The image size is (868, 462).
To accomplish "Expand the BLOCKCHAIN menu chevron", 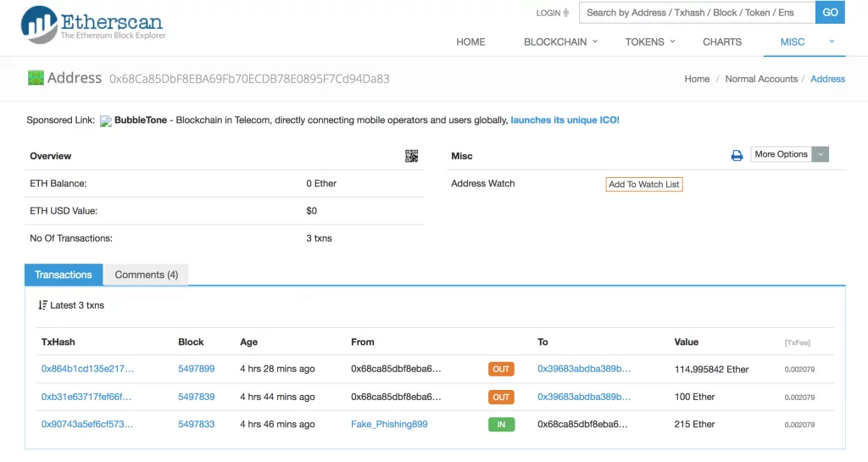I will (595, 42).
